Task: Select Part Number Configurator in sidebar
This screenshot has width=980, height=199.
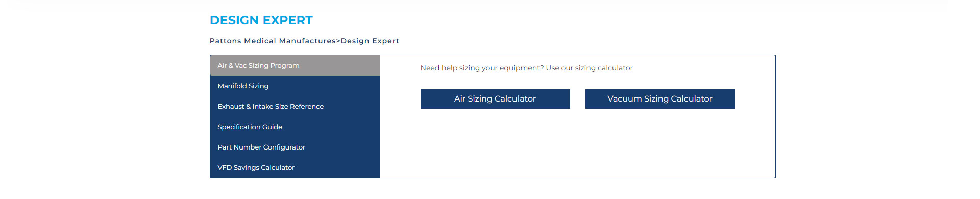Action: tap(295, 147)
